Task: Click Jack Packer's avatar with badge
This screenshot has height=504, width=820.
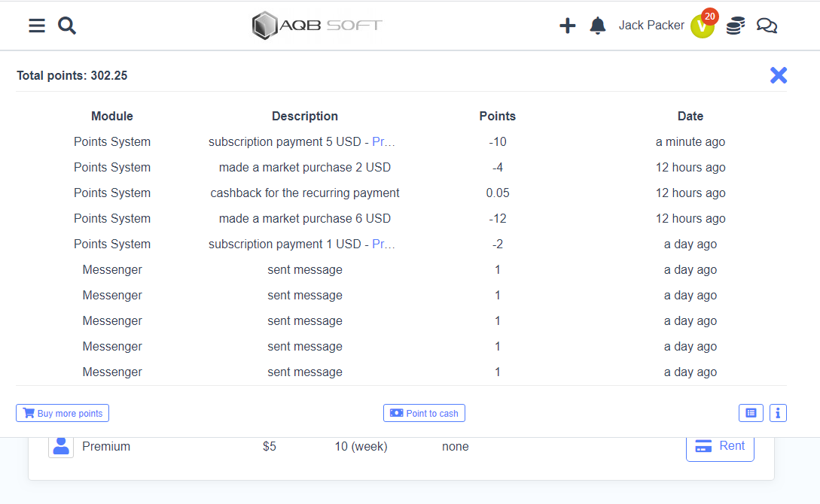Action: click(x=702, y=26)
